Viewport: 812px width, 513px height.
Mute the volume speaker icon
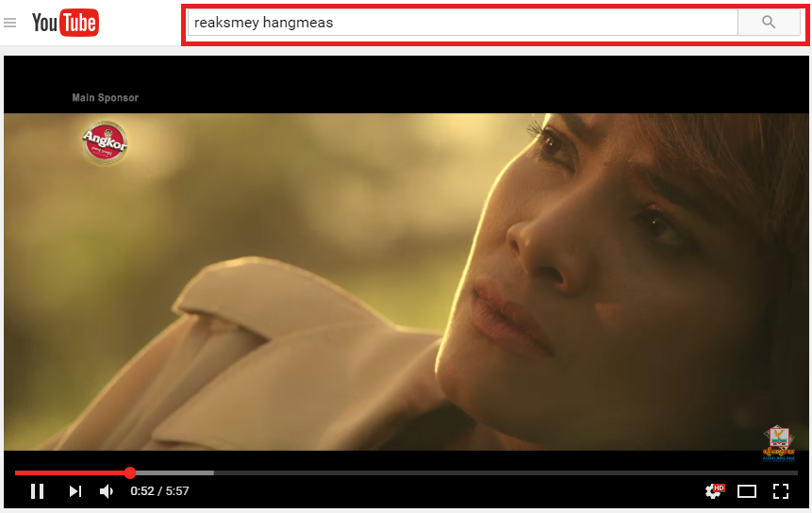(x=107, y=490)
